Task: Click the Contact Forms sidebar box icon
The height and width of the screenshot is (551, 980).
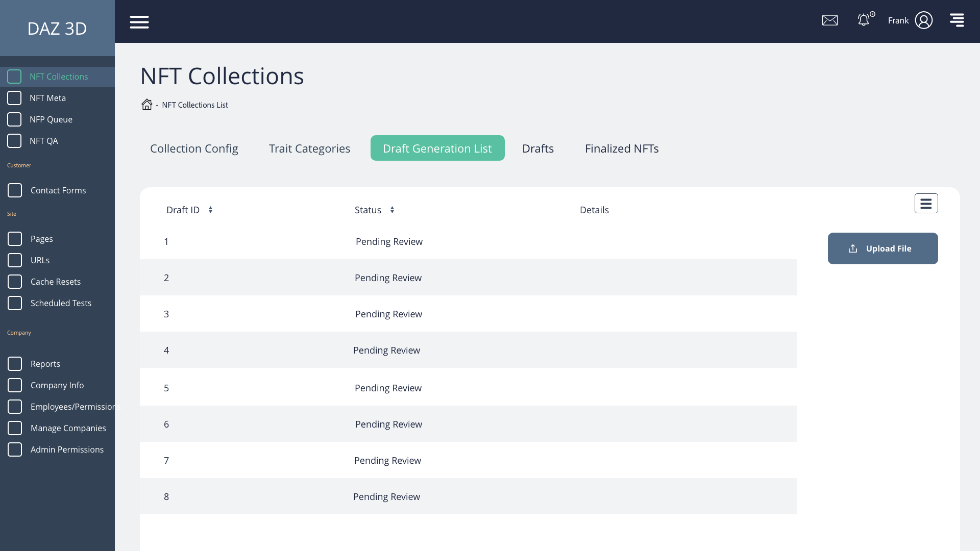Action: [x=15, y=190]
